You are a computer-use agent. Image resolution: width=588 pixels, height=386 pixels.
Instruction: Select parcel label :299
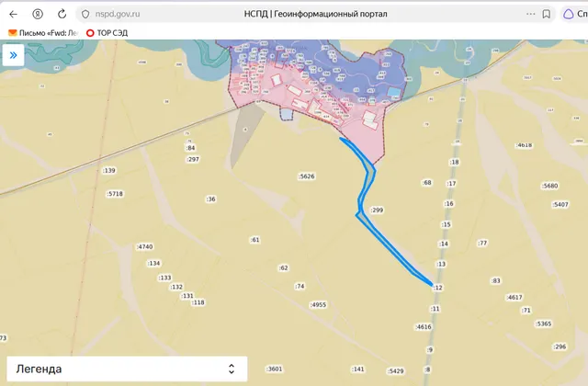[x=377, y=210]
